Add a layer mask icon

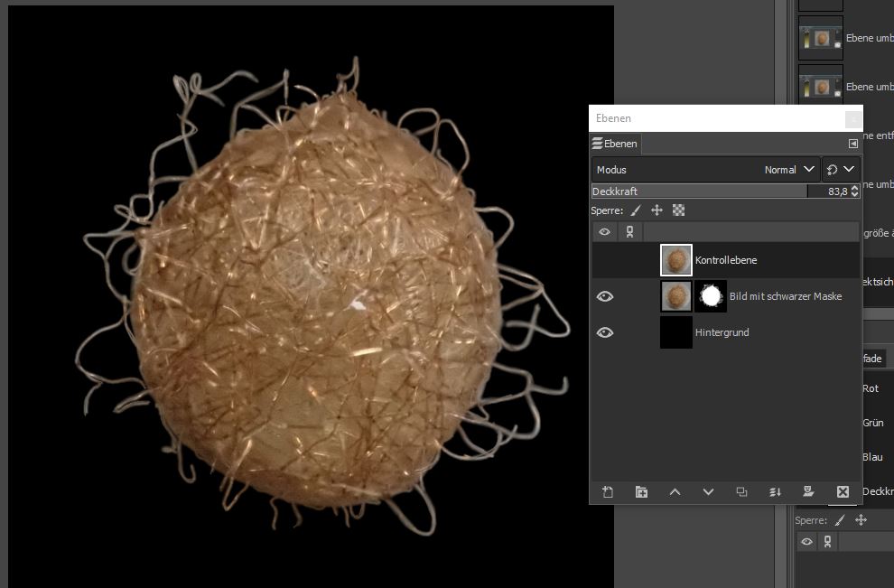[808, 492]
